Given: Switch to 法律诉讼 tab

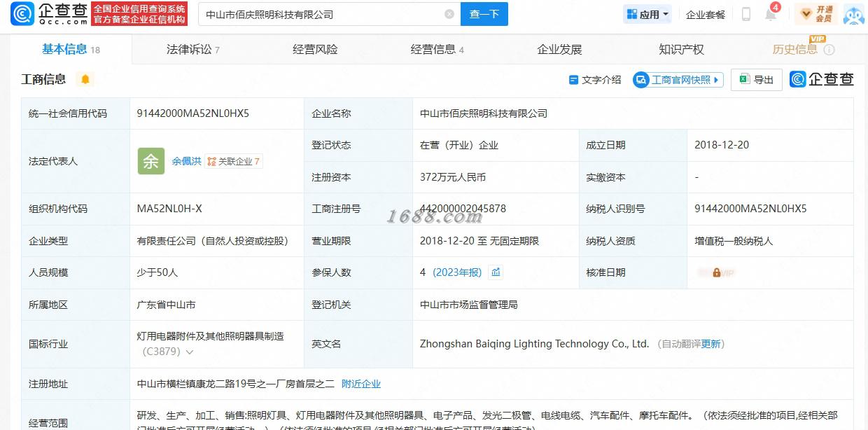Looking at the screenshot, I should (193, 49).
